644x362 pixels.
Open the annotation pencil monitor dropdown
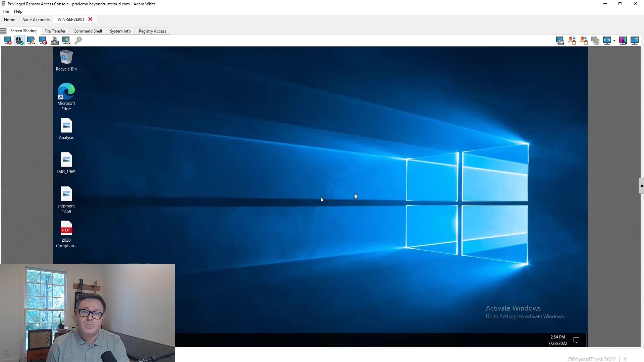pyautogui.click(x=31, y=41)
